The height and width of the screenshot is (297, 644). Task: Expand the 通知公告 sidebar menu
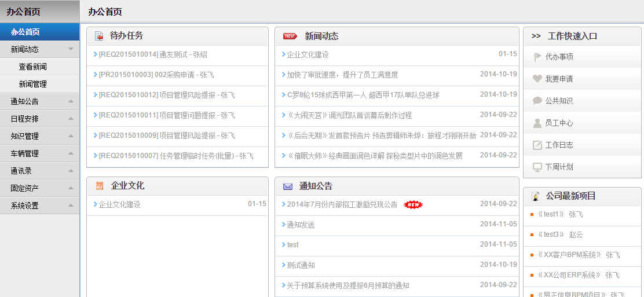point(71,101)
